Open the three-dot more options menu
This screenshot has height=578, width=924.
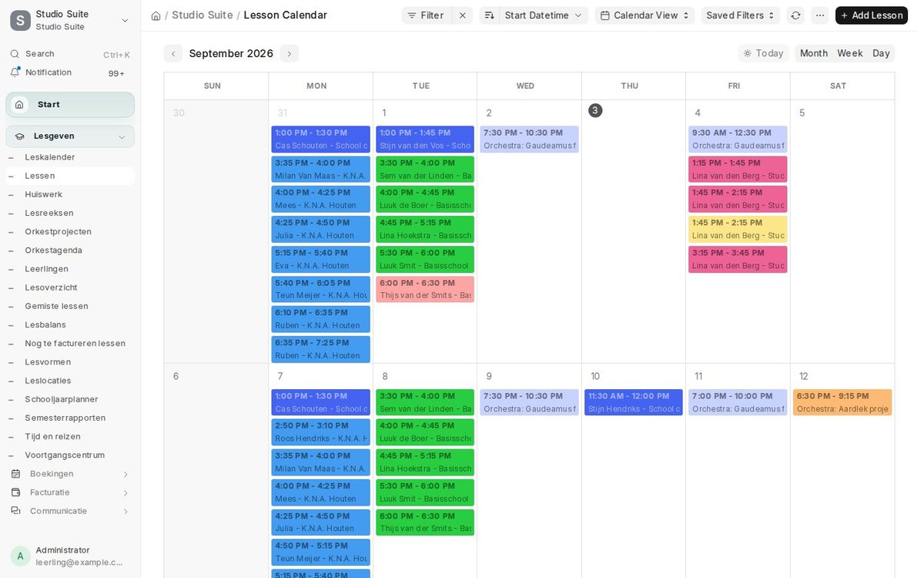(820, 15)
